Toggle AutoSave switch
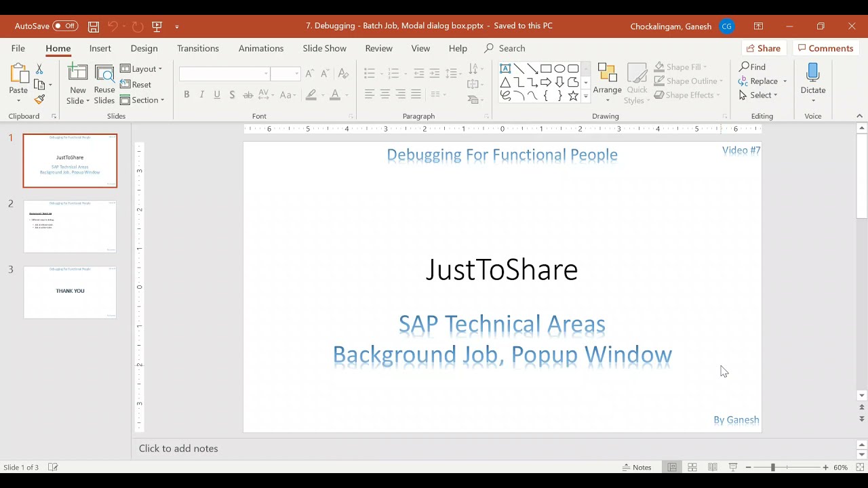Screen dimensions: 868x488 point(65,26)
